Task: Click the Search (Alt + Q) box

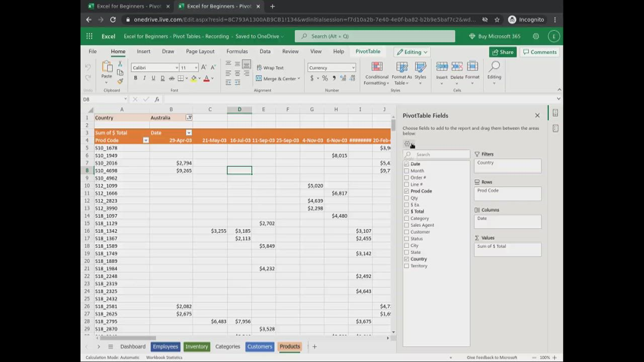Action: 375,36
